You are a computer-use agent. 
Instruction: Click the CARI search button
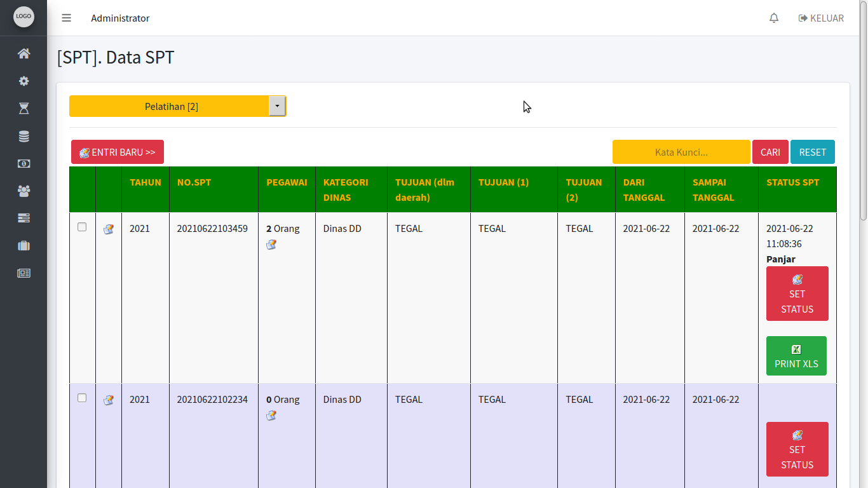[x=770, y=152]
